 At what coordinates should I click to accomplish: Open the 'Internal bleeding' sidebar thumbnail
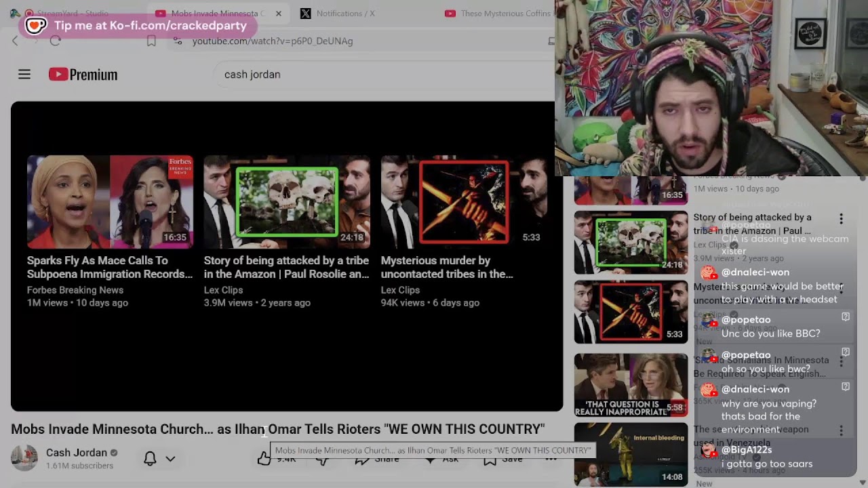pos(631,455)
